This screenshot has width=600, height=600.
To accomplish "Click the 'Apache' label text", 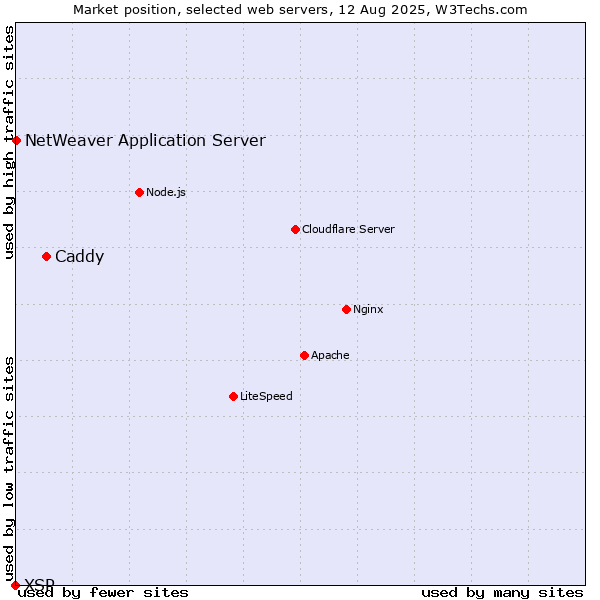I will tap(330, 355).
